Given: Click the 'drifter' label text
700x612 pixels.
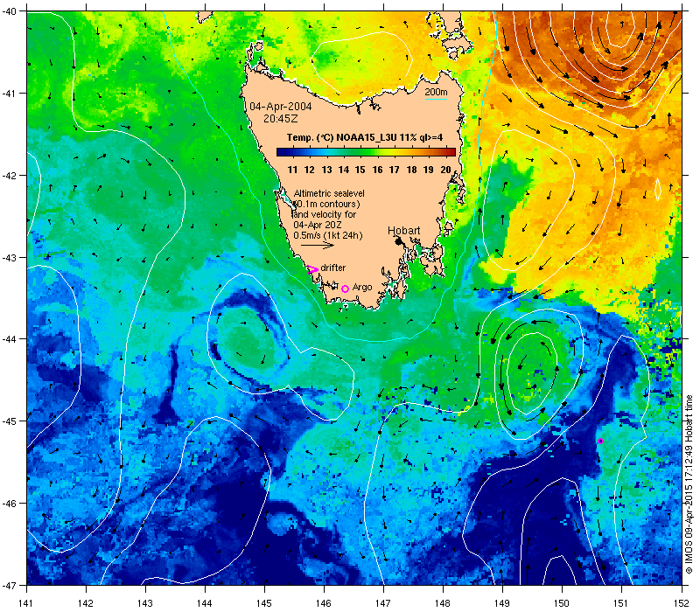Looking at the screenshot, I should [x=333, y=268].
